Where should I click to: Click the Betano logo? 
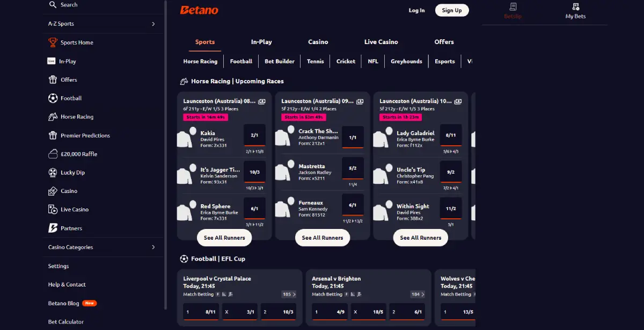coord(199,10)
